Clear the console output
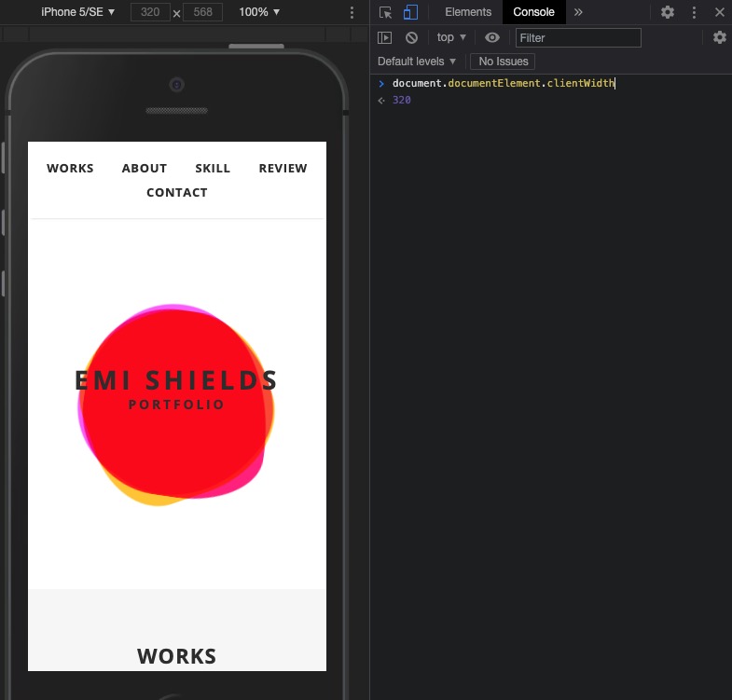This screenshot has width=732, height=700. 411,37
